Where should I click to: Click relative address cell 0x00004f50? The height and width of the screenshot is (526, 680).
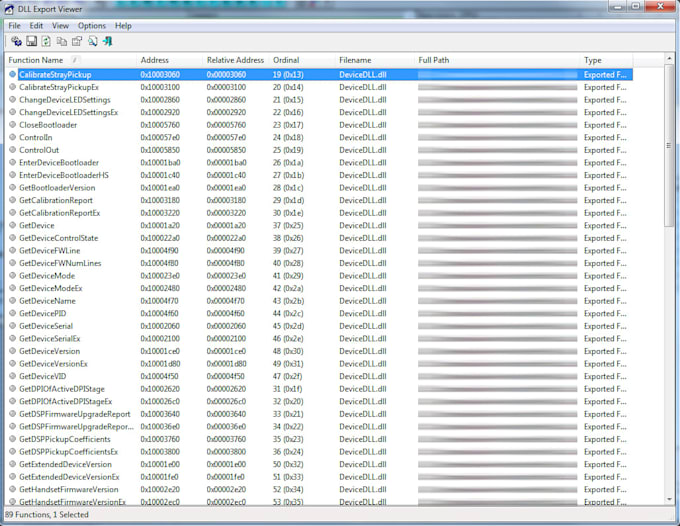(x=225, y=376)
